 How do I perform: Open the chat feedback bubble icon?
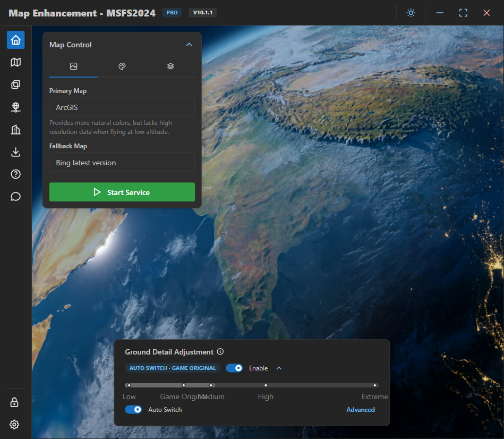coord(16,197)
